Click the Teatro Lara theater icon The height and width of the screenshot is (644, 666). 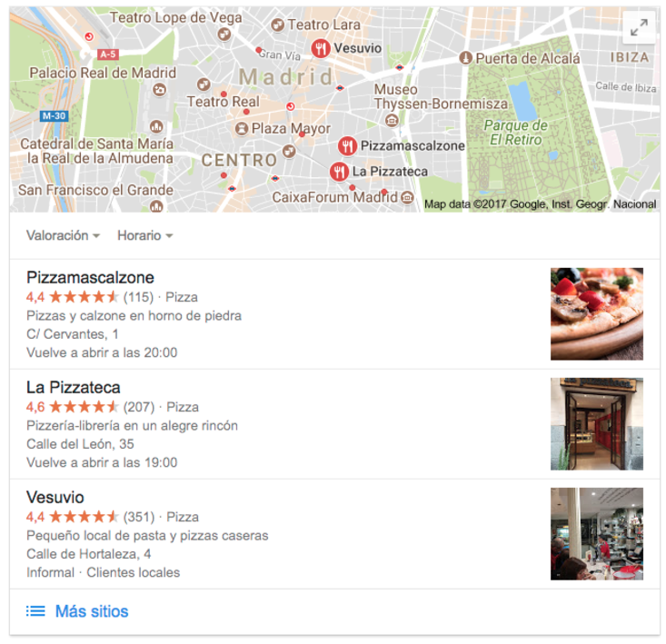pyautogui.click(x=277, y=25)
